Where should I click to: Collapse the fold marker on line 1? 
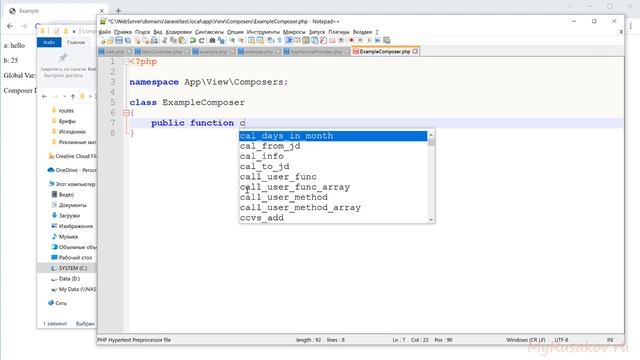coord(126,62)
